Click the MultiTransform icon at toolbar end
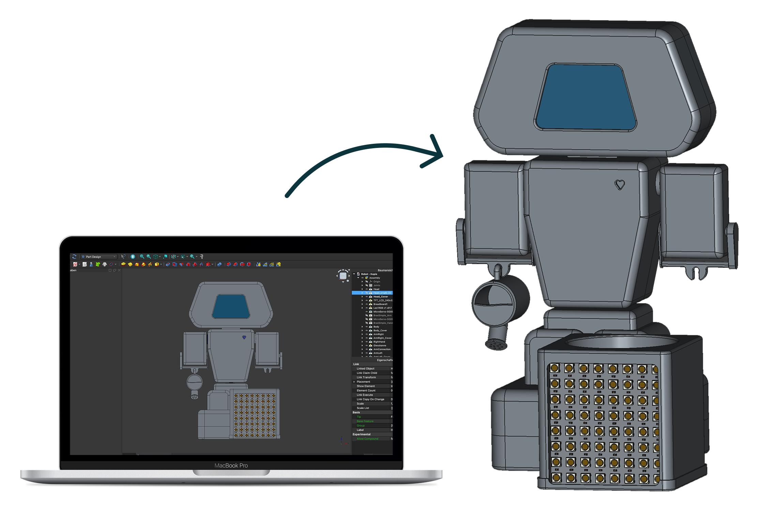Screen dimensions: 763x532 (x=278, y=264)
